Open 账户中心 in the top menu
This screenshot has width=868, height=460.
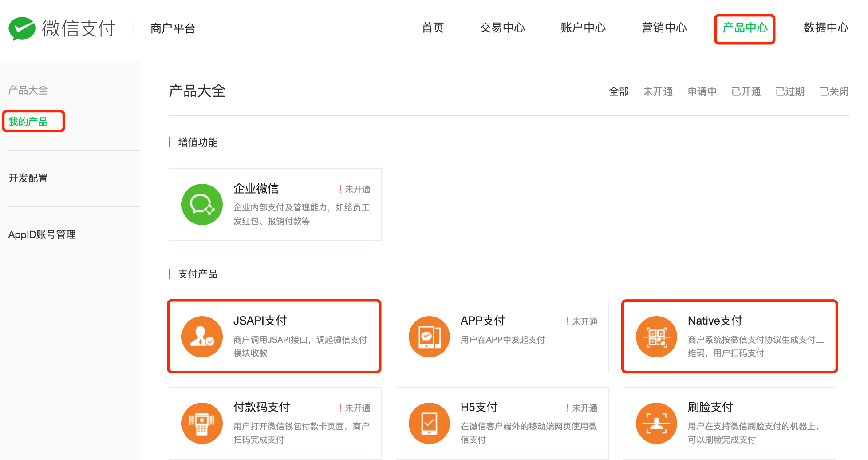click(x=583, y=28)
